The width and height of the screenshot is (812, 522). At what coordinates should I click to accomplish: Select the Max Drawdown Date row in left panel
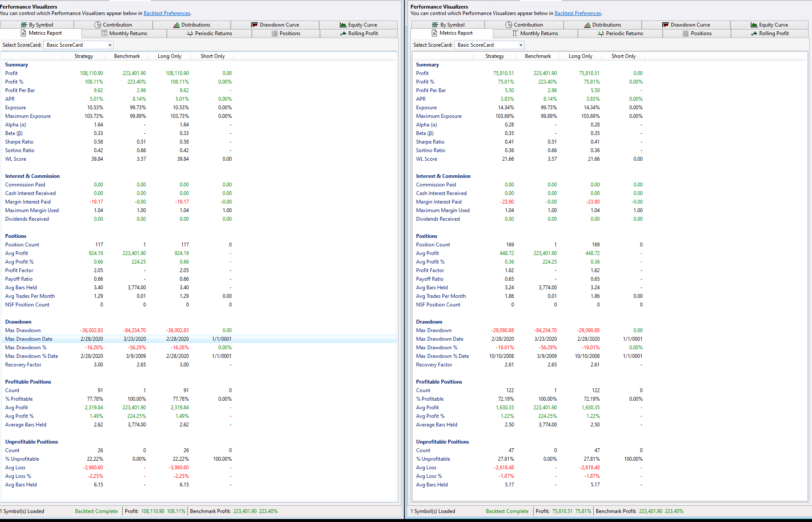pos(29,339)
